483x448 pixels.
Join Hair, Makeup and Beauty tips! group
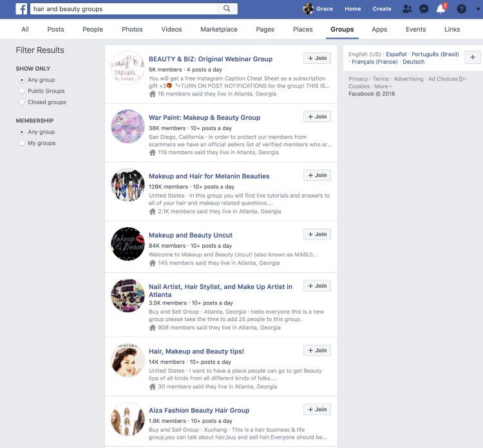[x=317, y=350]
